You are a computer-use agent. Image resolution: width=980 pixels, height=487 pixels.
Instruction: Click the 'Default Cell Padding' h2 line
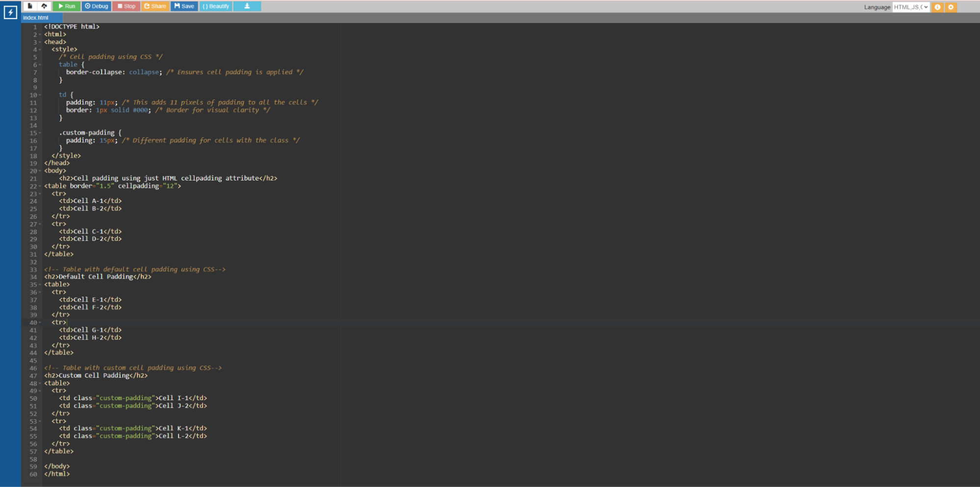[98, 277]
